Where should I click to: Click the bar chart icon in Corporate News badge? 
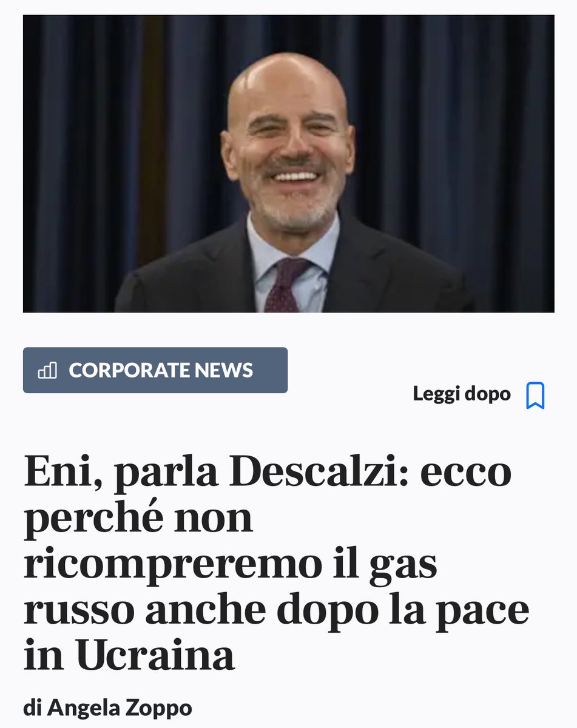coord(47,370)
